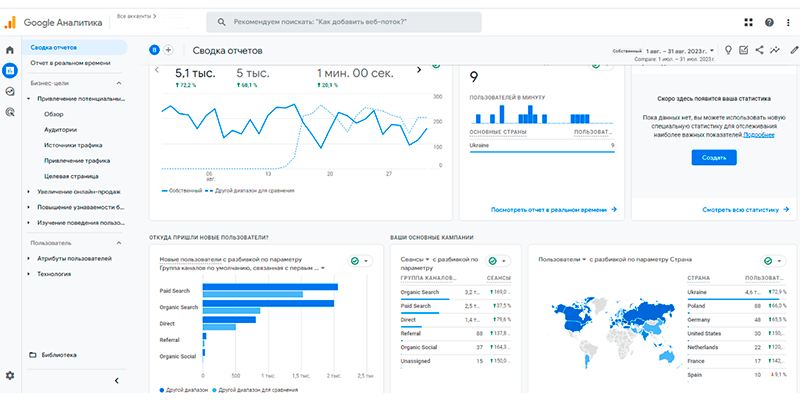Click the Poland row in country table

737,306
